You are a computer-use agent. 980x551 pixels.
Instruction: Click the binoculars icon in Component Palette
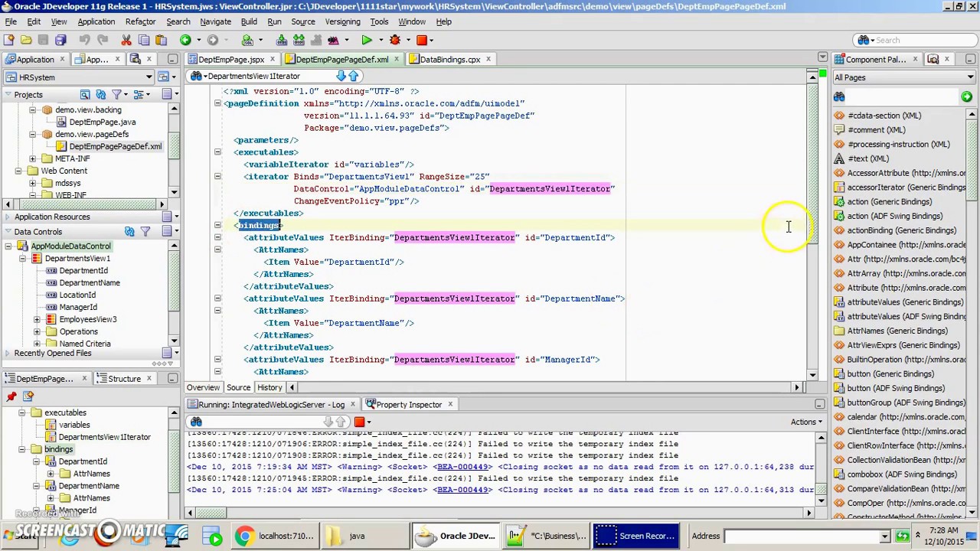coord(839,97)
